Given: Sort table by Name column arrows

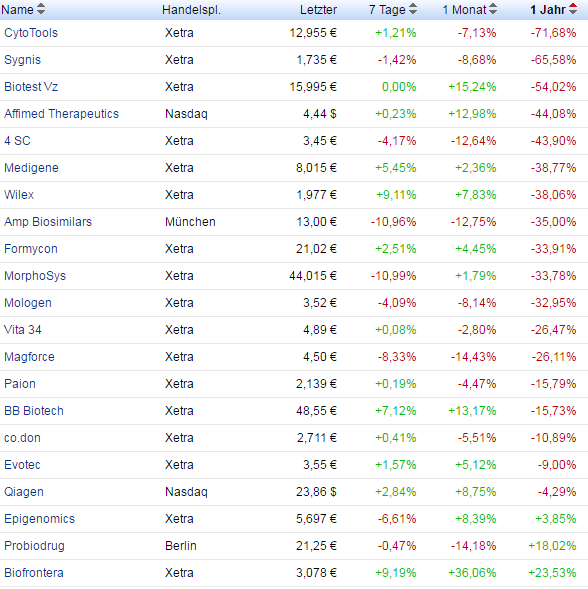Looking at the screenshot, I should 41,9.
